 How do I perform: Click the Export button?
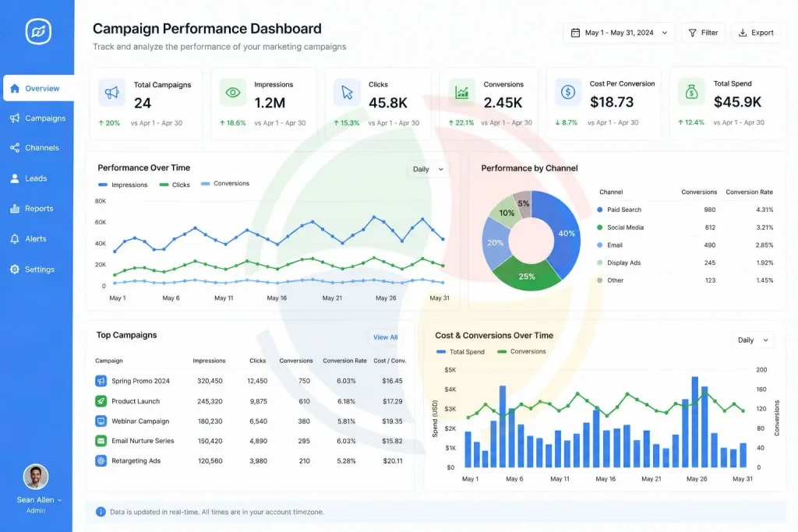(x=756, y=33)
